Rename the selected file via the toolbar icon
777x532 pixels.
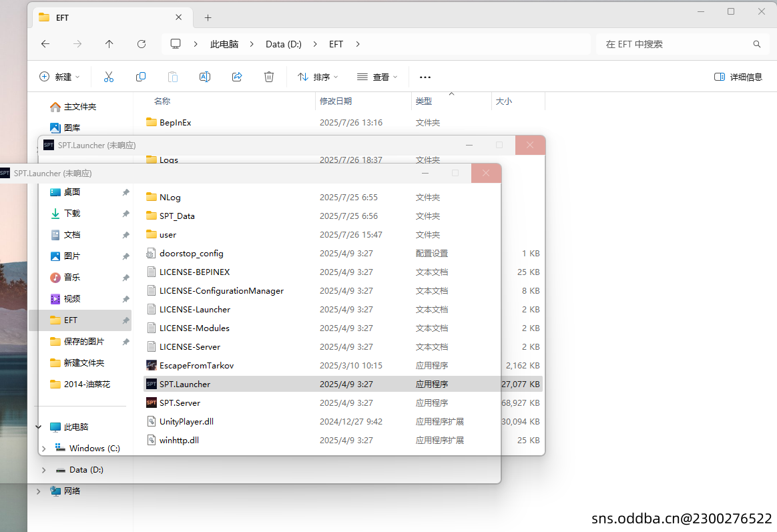click(x=205, y=77)
